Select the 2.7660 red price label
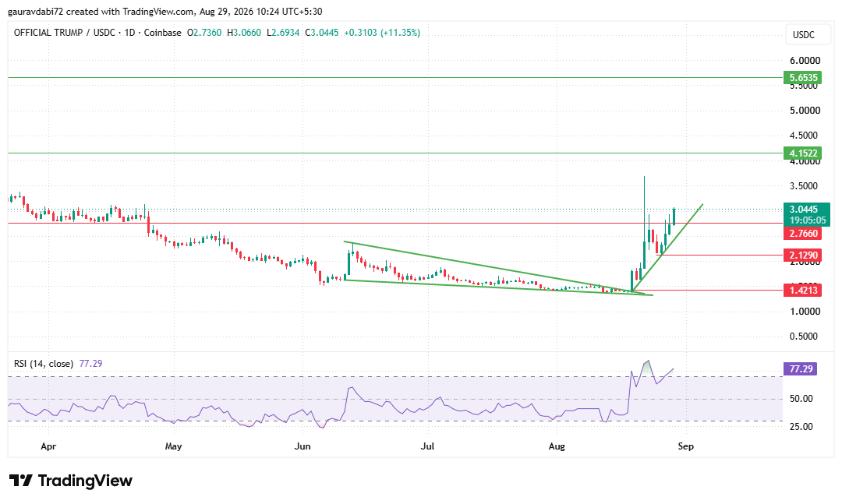Screen dimensions: 842x504 (x=803, y=234)
